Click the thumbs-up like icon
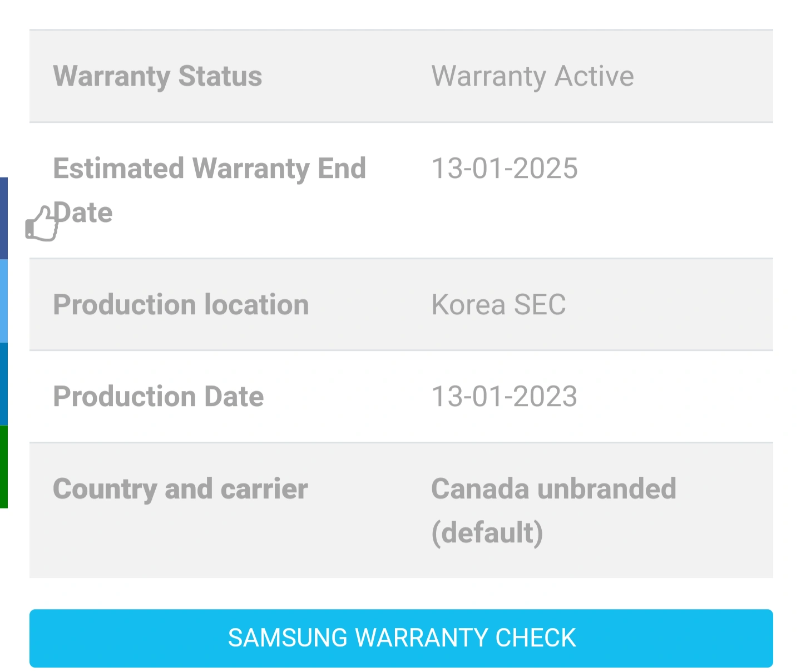 [41, 224]
